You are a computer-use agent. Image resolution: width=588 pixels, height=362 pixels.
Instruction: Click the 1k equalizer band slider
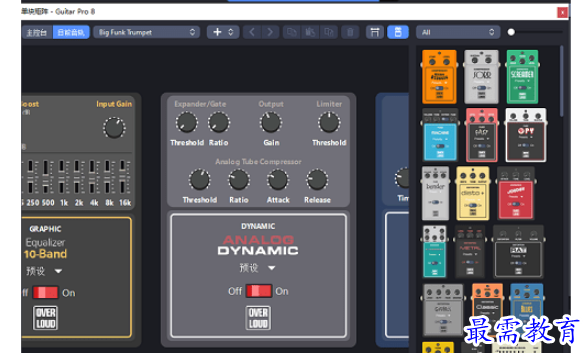(x=62, y=177)
